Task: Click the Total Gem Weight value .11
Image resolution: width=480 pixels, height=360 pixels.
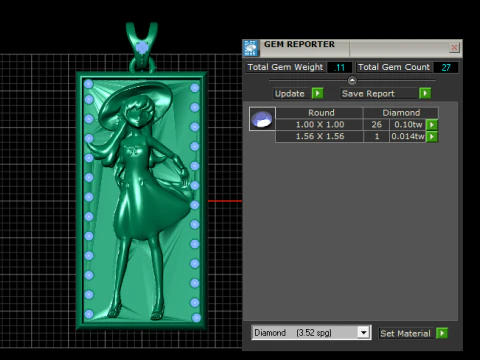Action: tap(340, 67)
